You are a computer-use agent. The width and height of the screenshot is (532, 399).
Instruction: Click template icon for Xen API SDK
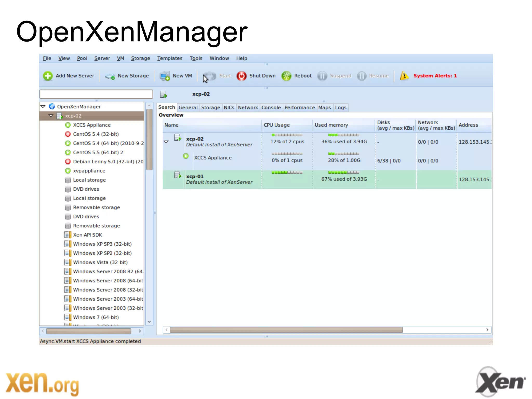[68, 235]
